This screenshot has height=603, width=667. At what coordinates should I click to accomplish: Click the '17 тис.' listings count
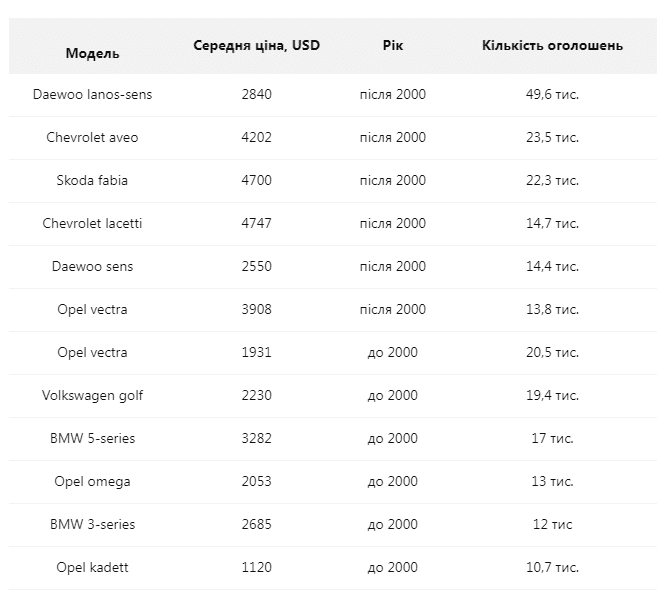[x=552, y=438]
